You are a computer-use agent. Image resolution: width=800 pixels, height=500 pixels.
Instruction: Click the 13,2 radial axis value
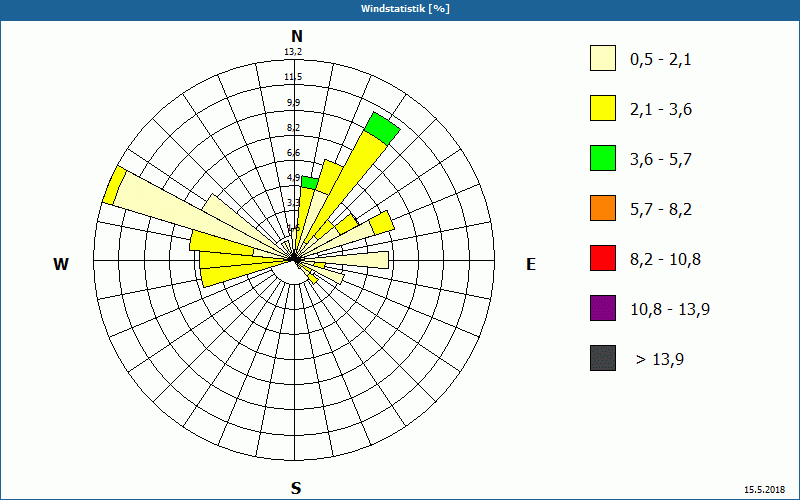(293, 52)
